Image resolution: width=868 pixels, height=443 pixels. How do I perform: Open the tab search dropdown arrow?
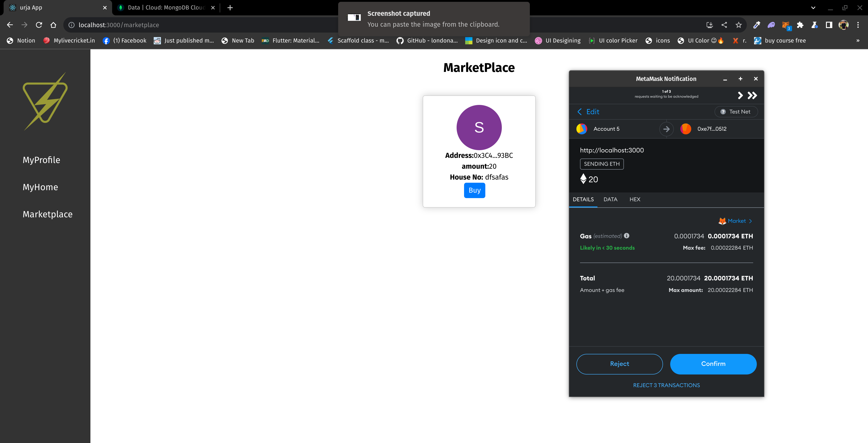coord(813,7)
